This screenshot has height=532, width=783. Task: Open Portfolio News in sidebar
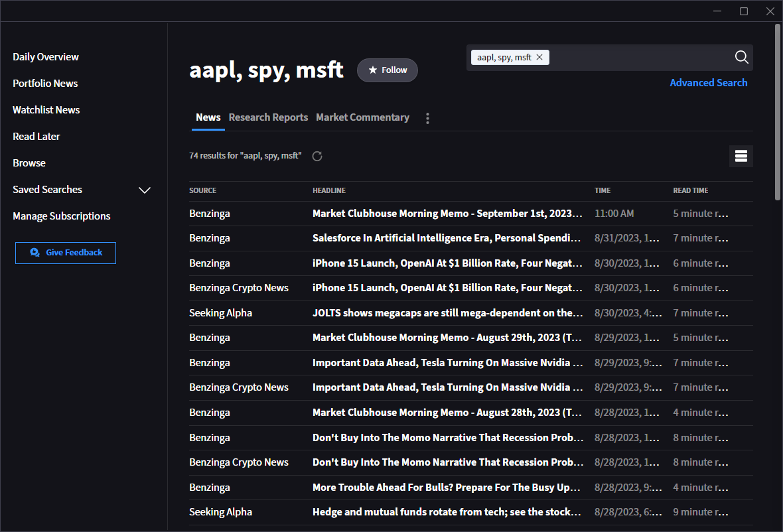45,84
